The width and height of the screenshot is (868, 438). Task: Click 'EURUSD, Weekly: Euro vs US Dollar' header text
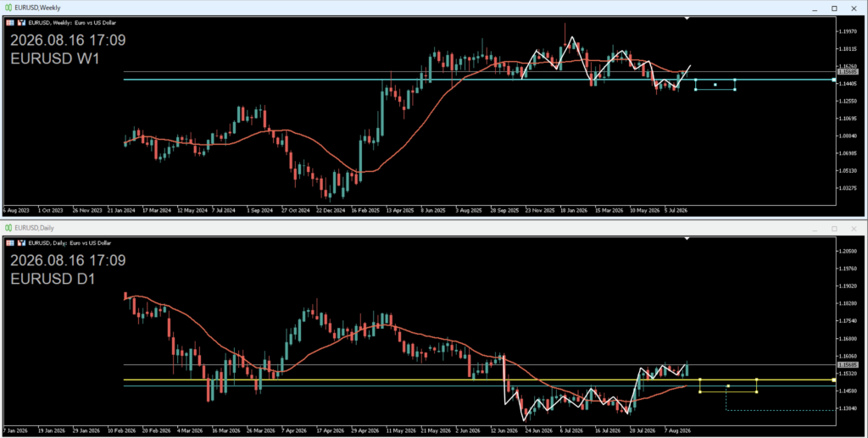72,23
